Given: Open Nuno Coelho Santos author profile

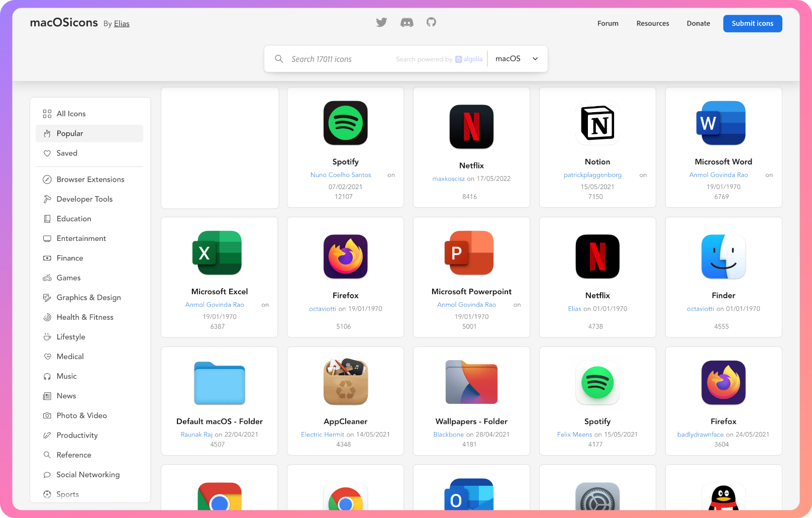Looking at the screenshot, I should pos(341,175).
